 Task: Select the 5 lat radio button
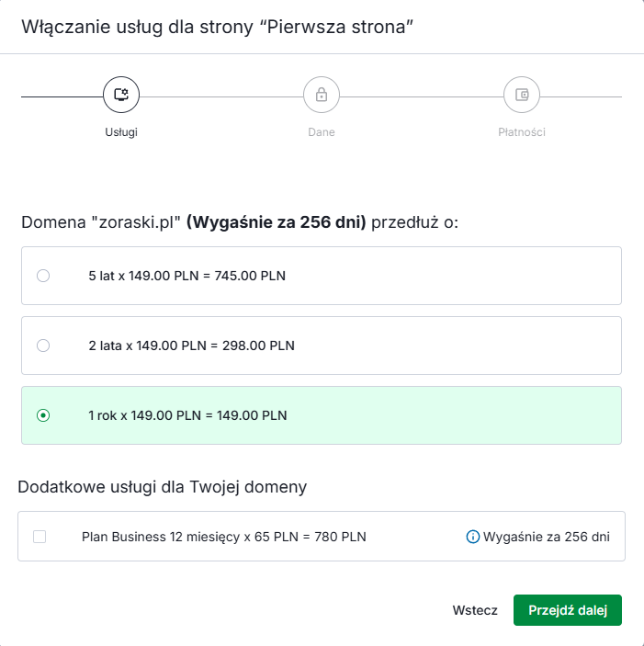(x=43, y=275)
